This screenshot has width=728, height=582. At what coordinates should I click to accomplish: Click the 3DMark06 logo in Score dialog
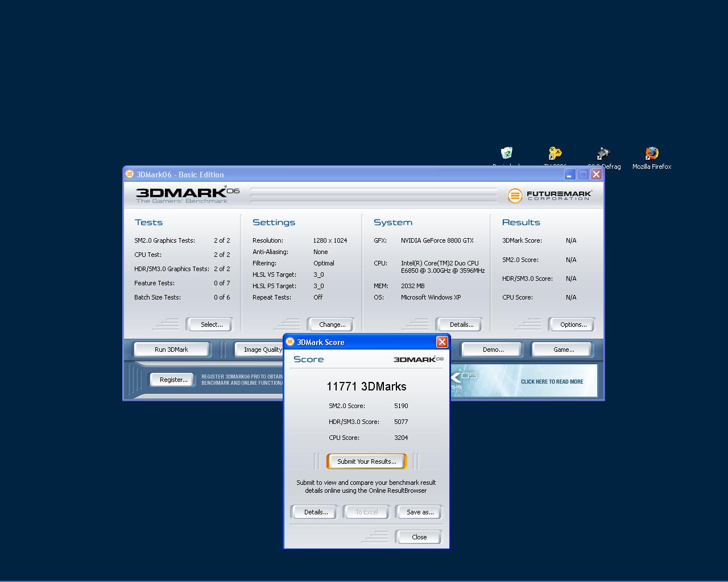click(419, 359)
